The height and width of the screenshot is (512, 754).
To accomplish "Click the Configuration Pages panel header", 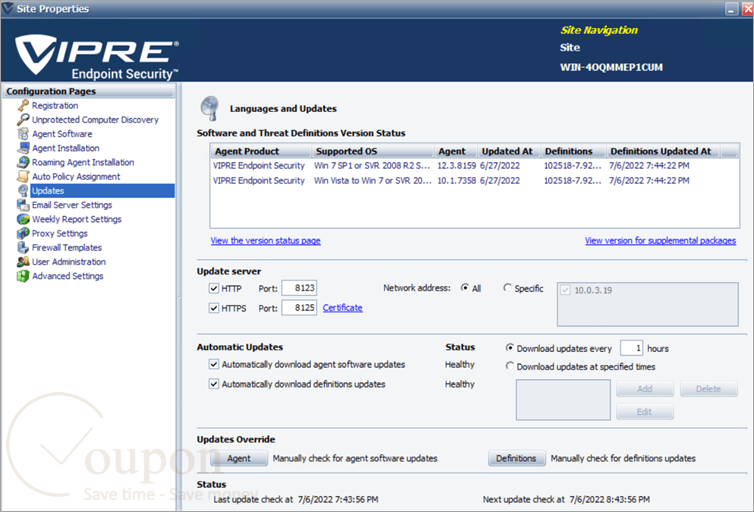I will click(x=89, y=91).
